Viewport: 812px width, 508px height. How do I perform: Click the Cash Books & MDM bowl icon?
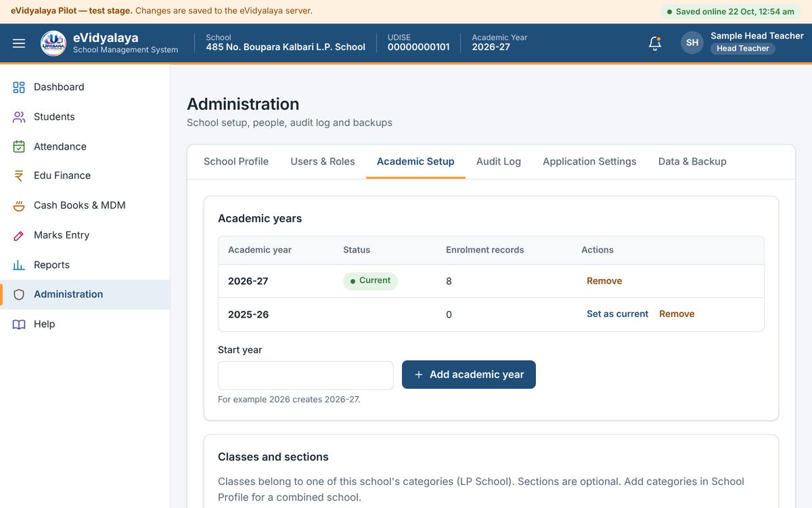19,206
